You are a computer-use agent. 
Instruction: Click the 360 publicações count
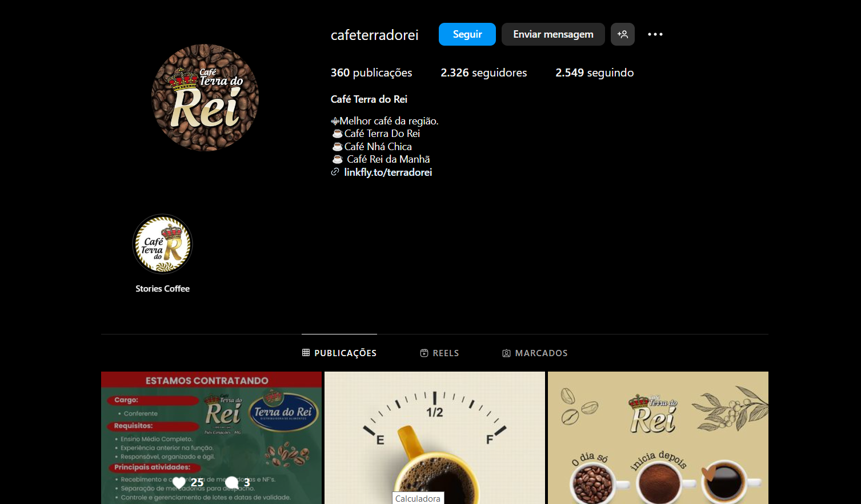tap(371, 72)
